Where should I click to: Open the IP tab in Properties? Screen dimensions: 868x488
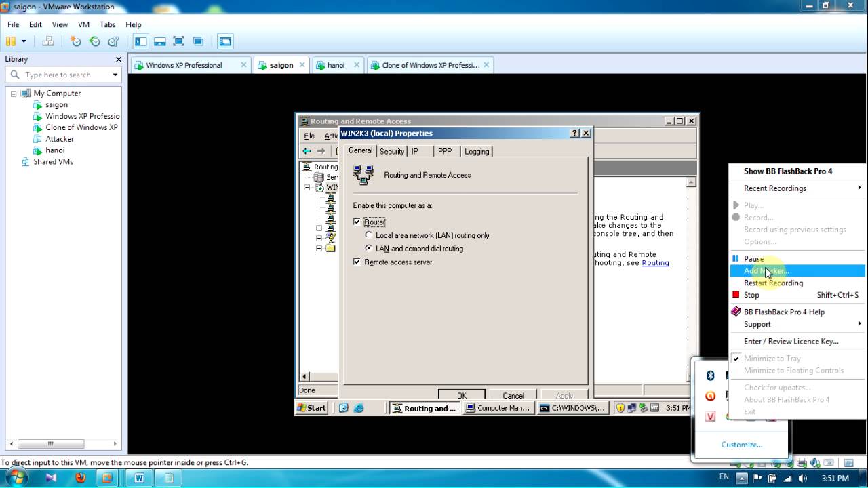point(414,151)
